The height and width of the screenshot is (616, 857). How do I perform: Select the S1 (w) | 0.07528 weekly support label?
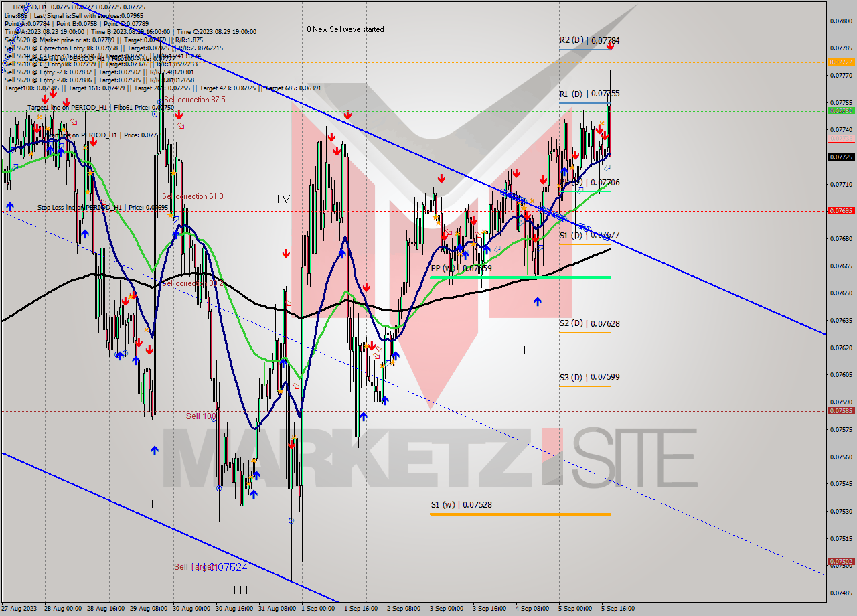462,505
